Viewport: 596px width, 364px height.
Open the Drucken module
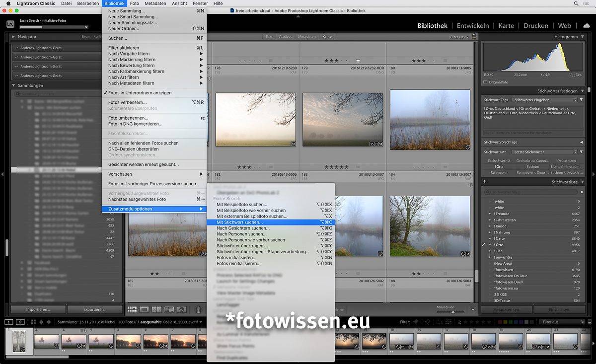(x=536, y=26)
